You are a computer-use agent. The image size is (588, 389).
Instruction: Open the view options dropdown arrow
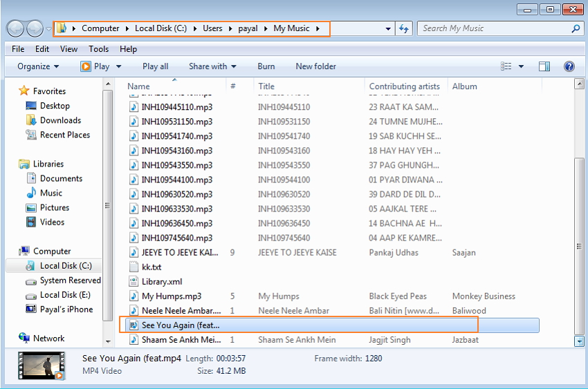(x=521, y=66)
